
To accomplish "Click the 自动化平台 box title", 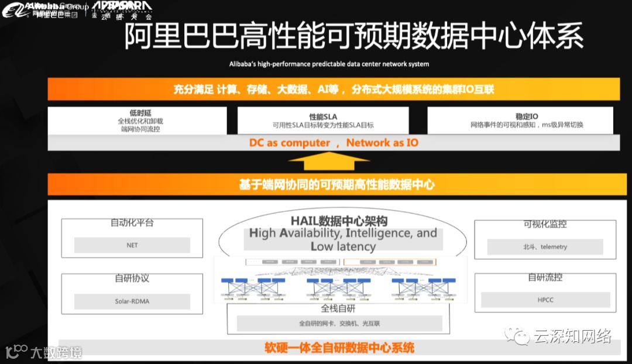I will click(132, 222).
